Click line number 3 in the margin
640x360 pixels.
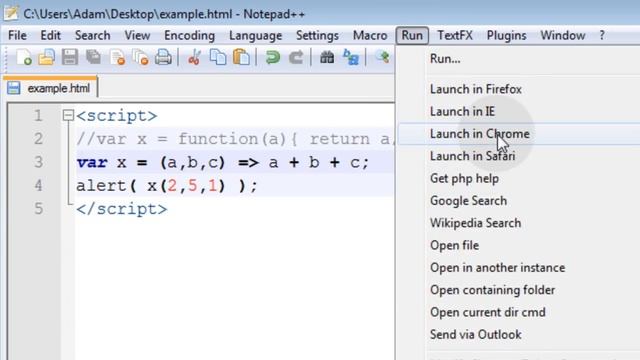tap(38, 162)
